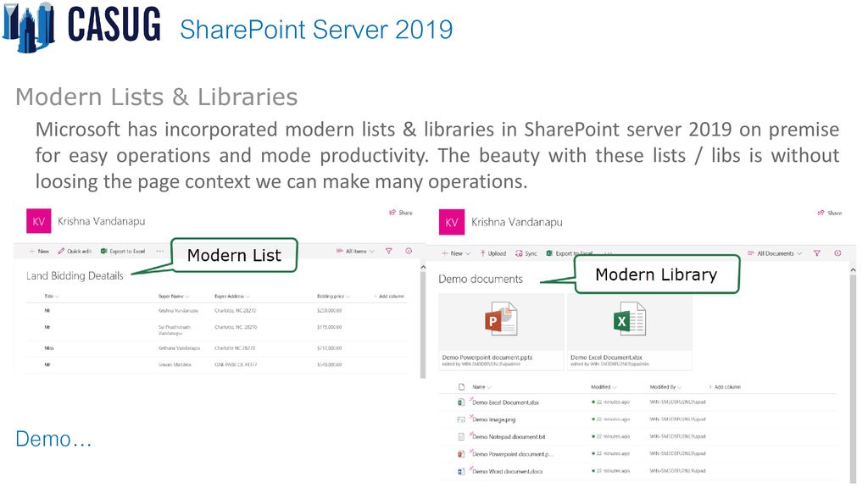Open the Buyer Address column header menu
This screenshot has width=868, height=488.
232,297
